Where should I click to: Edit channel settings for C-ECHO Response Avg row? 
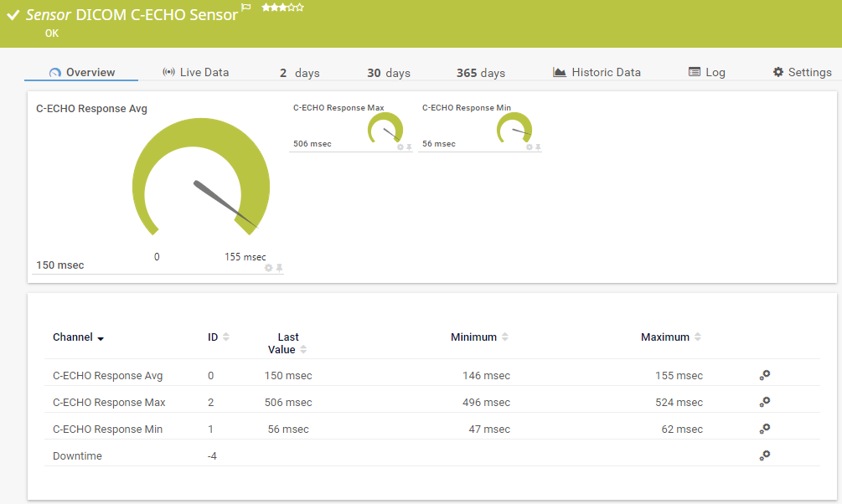coord(764,375)
